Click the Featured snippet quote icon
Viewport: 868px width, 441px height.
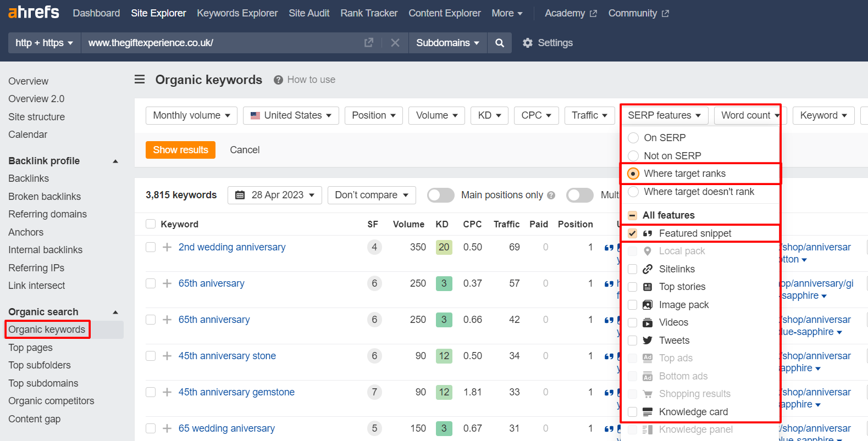click(648, 233)
